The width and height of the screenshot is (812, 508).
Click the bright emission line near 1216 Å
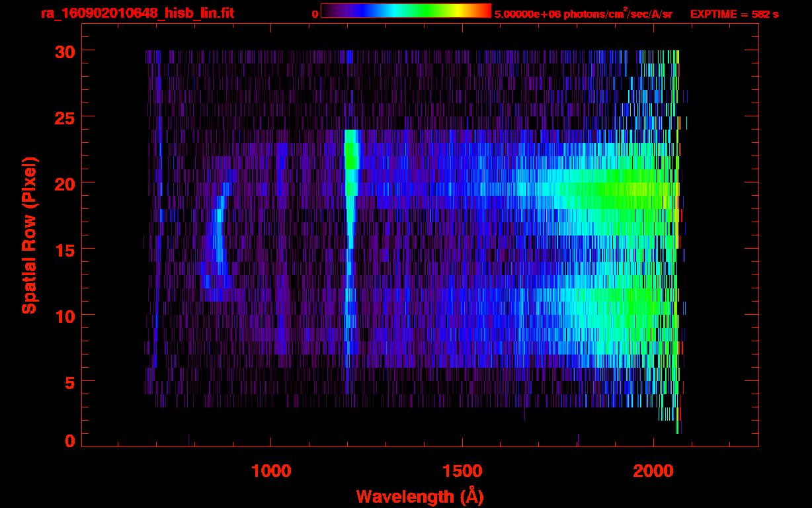point(350,189)
